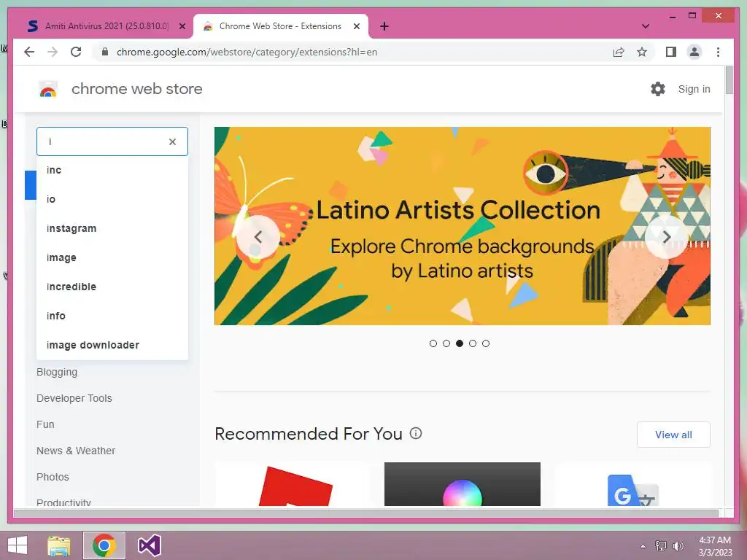Show next banner with right chevron
Screen dimensions: 747x560
tap(667, 237)
